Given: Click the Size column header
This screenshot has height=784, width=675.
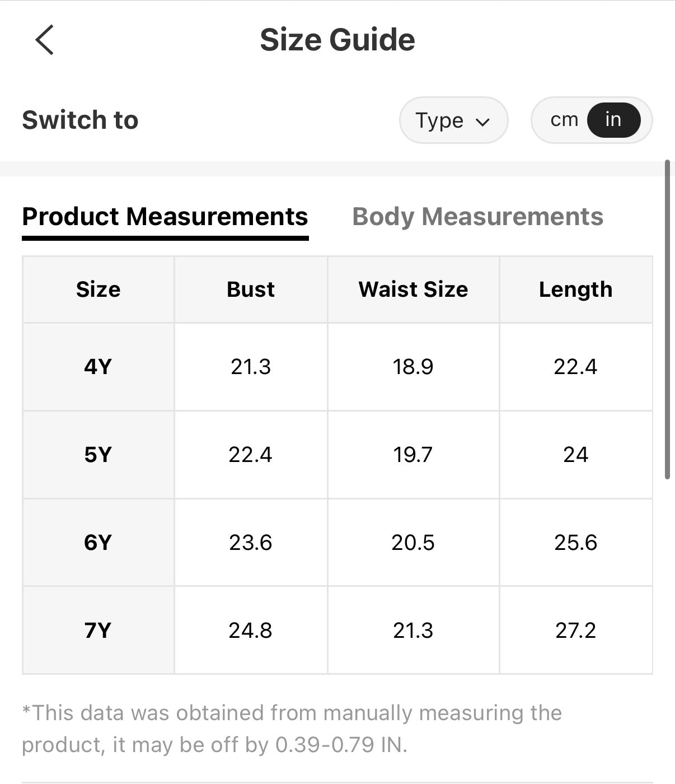Looking at the screenshot, I should tap(99, 290).
